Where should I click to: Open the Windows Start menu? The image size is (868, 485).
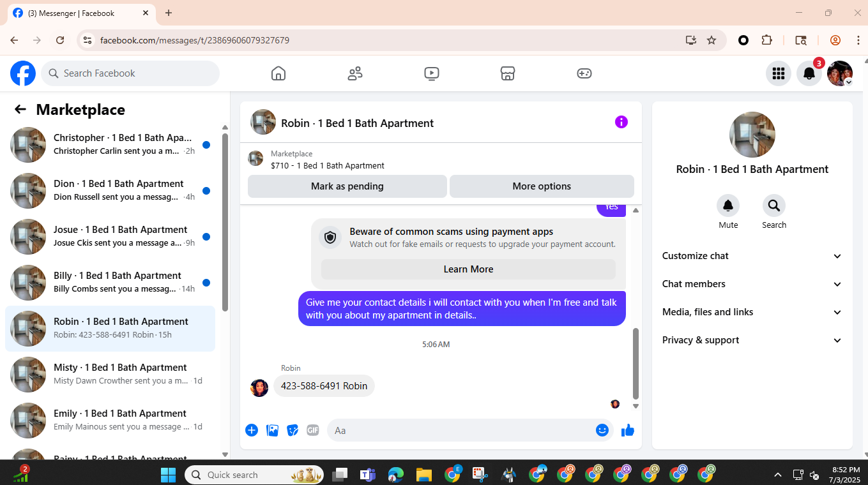tap(168, 475)
